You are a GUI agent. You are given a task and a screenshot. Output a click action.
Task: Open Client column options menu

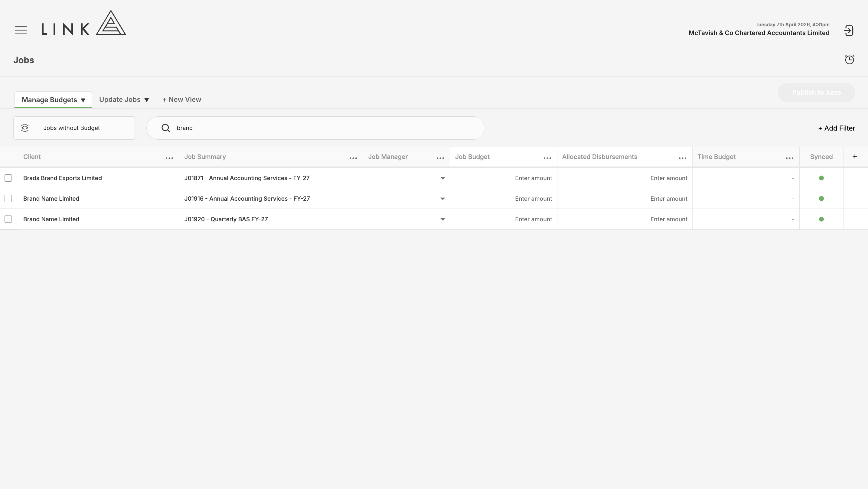pos(169,158)
